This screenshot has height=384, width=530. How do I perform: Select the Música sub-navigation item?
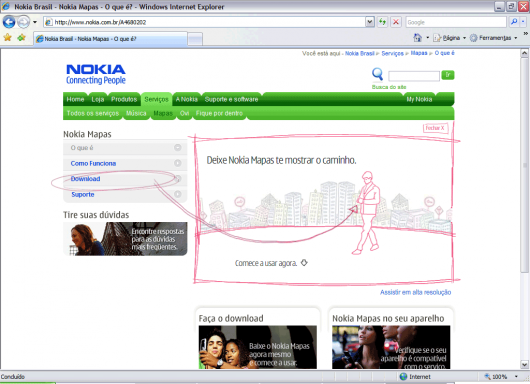[x=136, y=113]
